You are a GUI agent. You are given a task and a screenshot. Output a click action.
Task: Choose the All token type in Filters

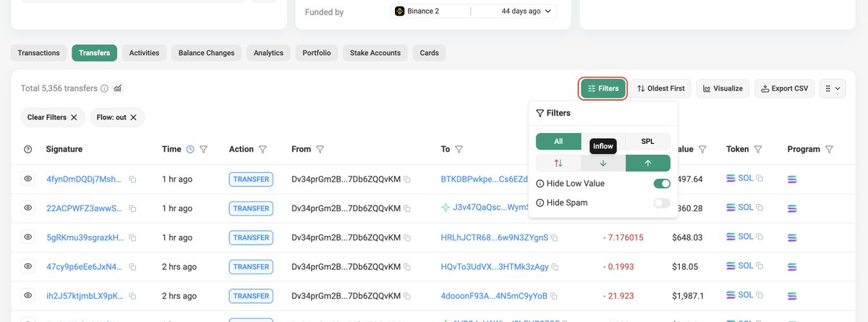(x=558, y=142)
